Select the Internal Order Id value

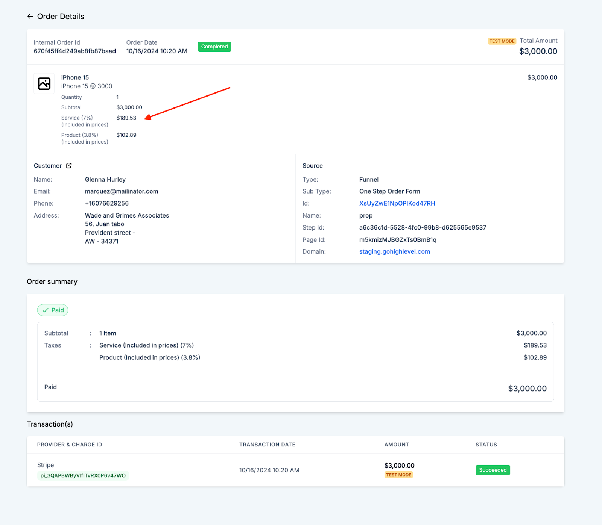click(x=75, y=51)
